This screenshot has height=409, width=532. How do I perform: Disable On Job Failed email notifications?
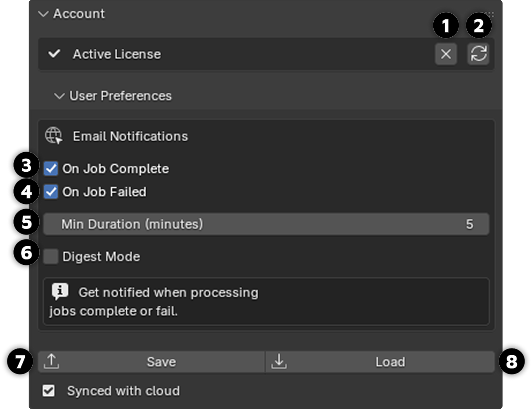[x=51, y=191]
